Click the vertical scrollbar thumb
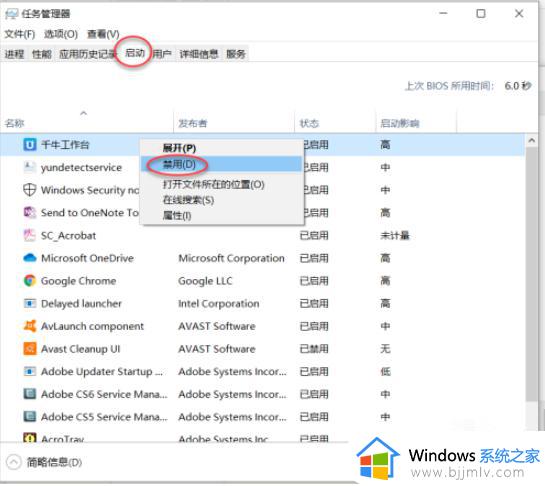 [531, 274]
